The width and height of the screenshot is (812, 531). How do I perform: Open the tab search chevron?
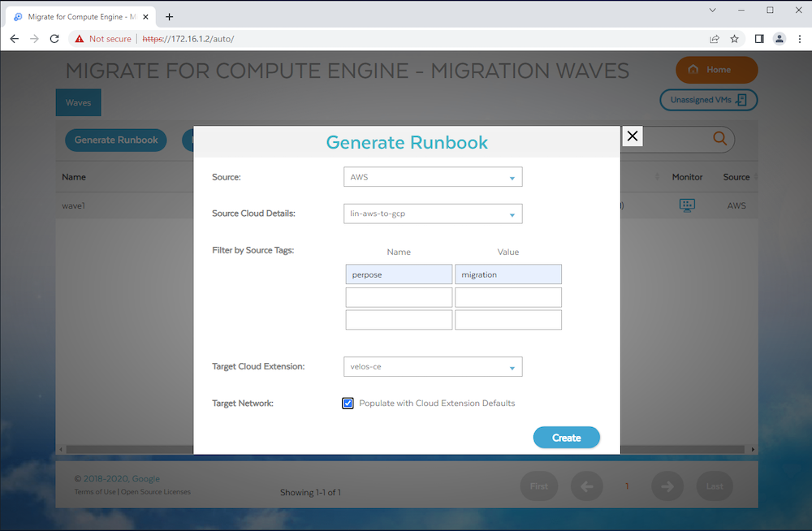tap(713, 10)
